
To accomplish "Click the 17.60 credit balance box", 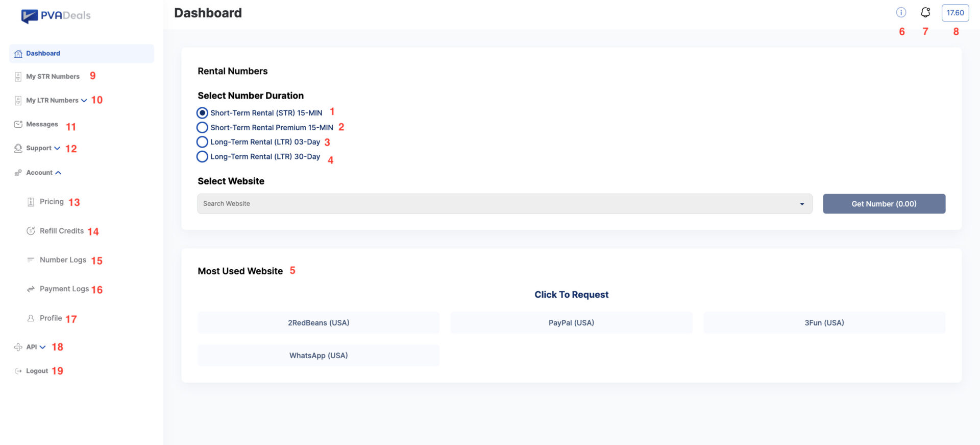I will click(x=954, y=13).
